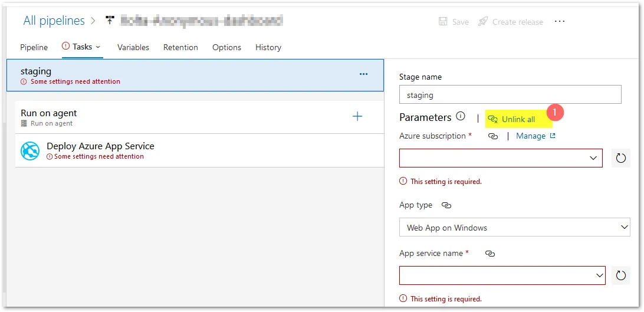Click the App type link icon
This screenshot has width=644, height=312.
click(446, 205)
